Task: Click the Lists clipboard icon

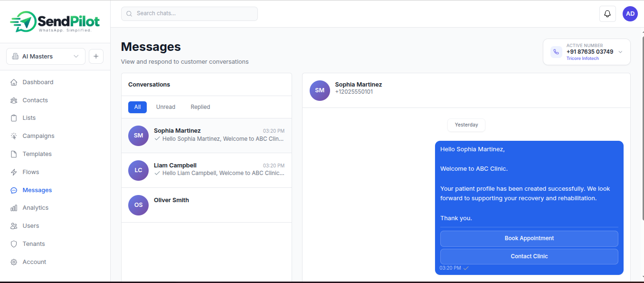Action: click(14, 118)
